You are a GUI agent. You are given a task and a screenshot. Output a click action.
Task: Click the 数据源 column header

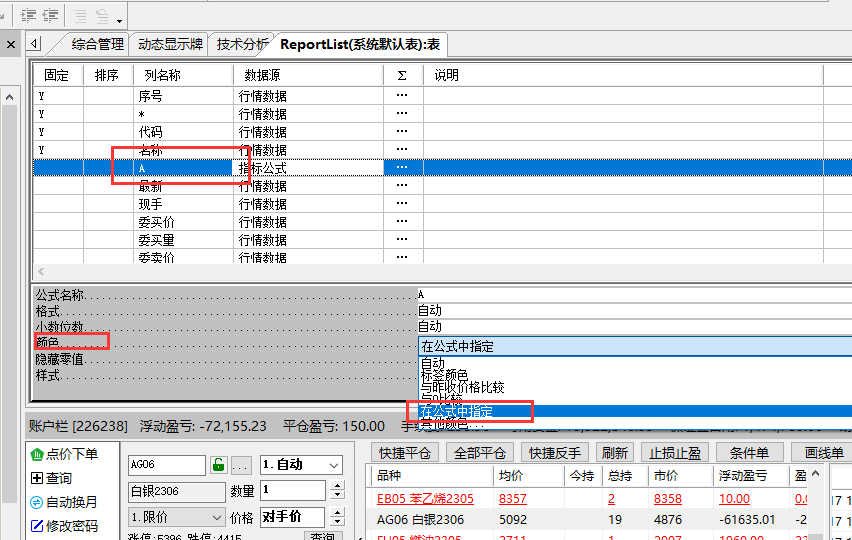[308, 75]
